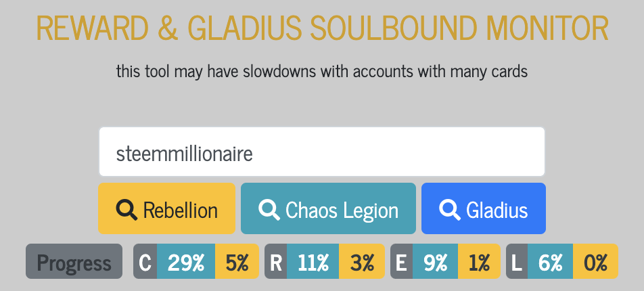Viewport: 644px width, 291px height.
Task: Click the steemmillionaire username input field
Action: (x=321, y=153)
